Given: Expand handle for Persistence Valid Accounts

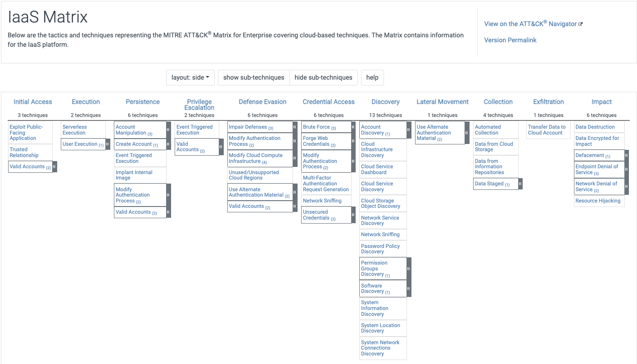Looking at the screenshot, I should 168,212.
